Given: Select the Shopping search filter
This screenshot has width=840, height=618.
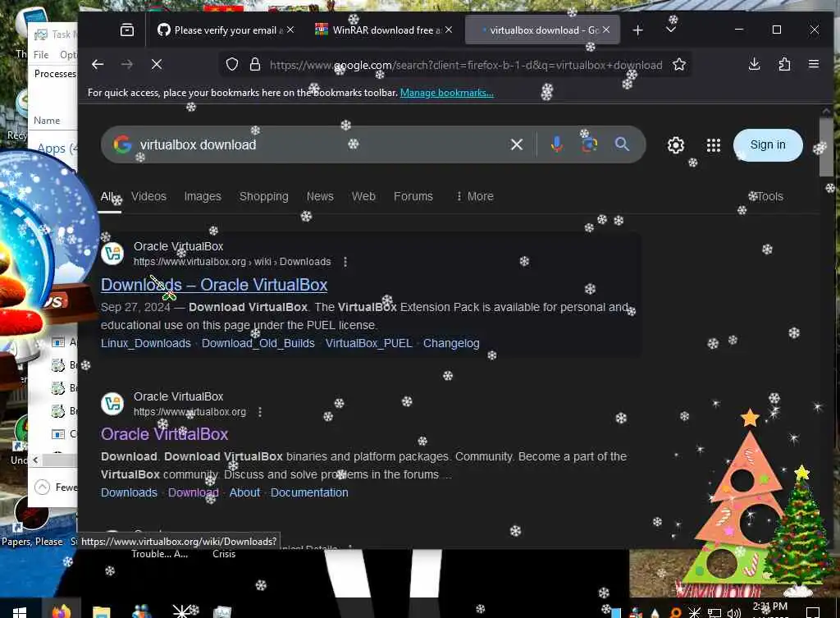Looking at the screenshot, I should pyautogui.click(x=263, y=196).
